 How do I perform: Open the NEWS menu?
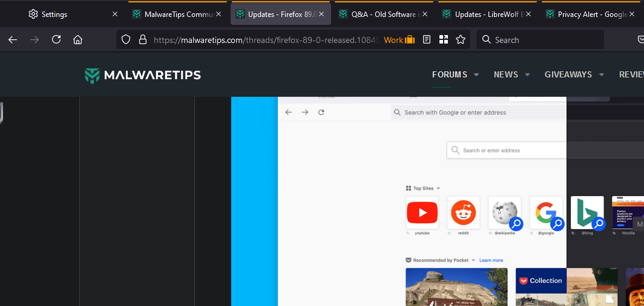click(x=506, y=74)
